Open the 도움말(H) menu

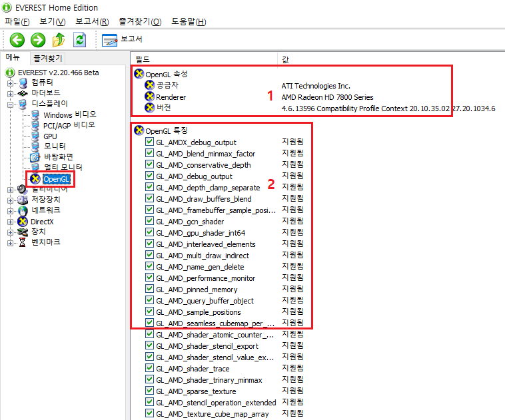tap(189, 21)
